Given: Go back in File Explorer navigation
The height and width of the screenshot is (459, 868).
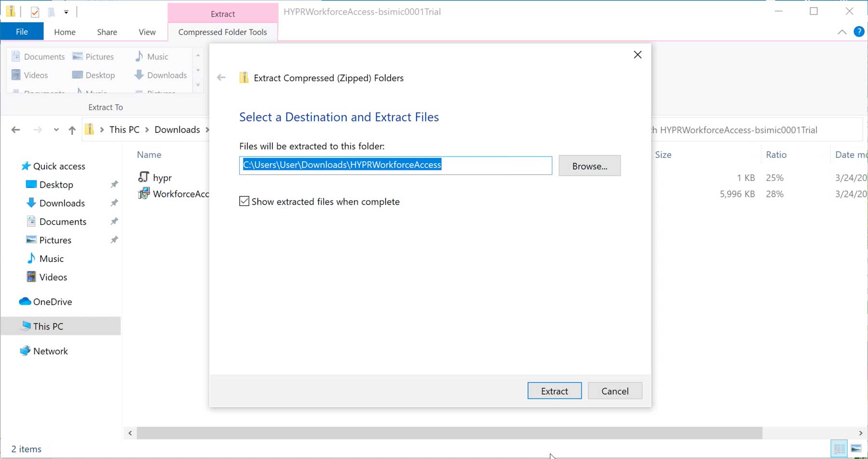Looking at the screenshot, I should [x=15, y=130].
